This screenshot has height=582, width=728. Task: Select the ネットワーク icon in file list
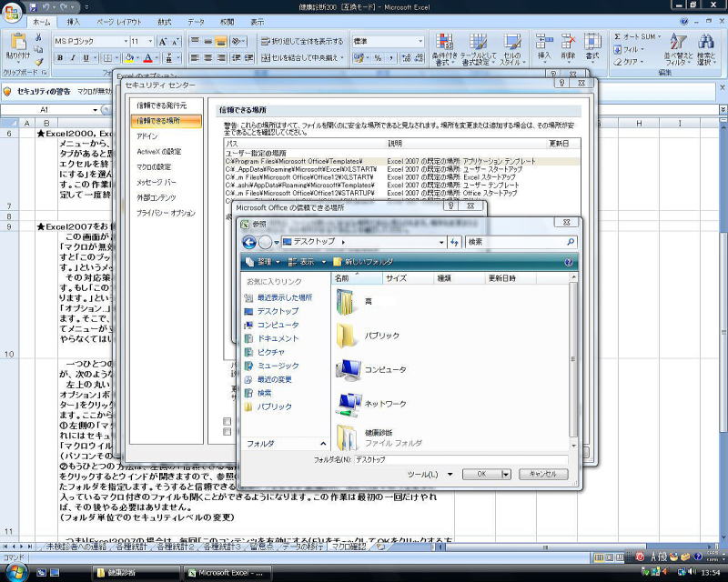pos(349,403)
